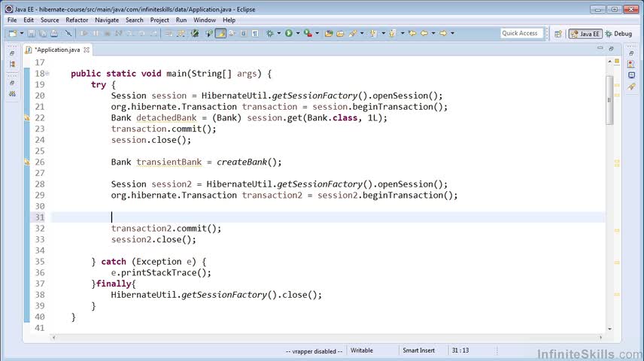Click the Quick Access search field

pos(521,33)
